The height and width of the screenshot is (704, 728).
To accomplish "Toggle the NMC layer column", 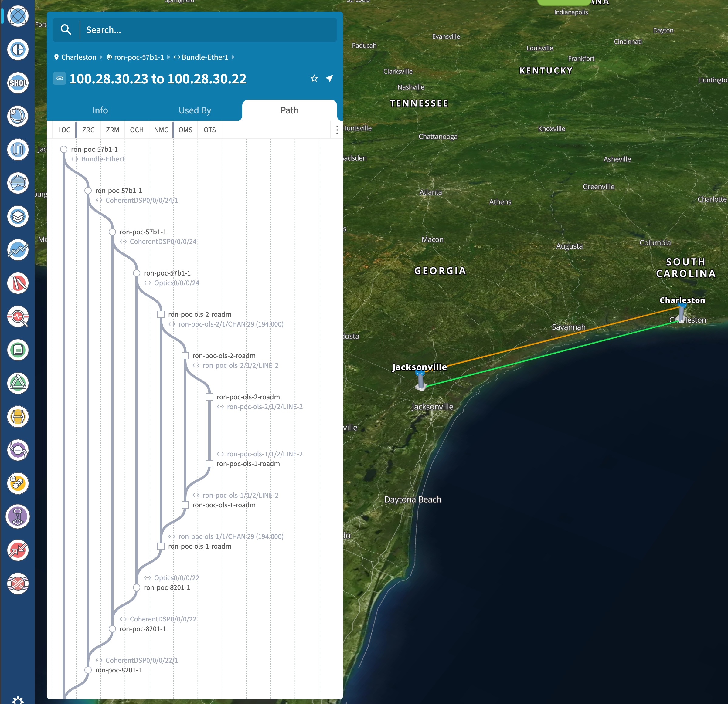I will coord(161,130).
